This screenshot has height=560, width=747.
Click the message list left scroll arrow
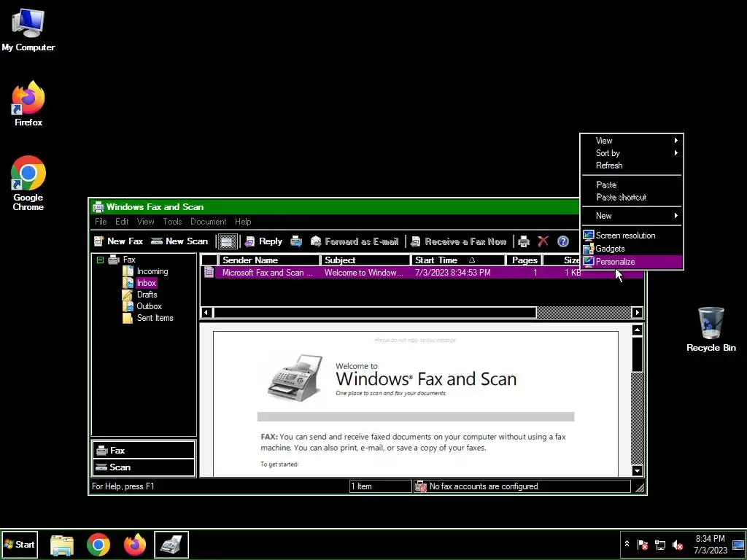click(206, 313)
